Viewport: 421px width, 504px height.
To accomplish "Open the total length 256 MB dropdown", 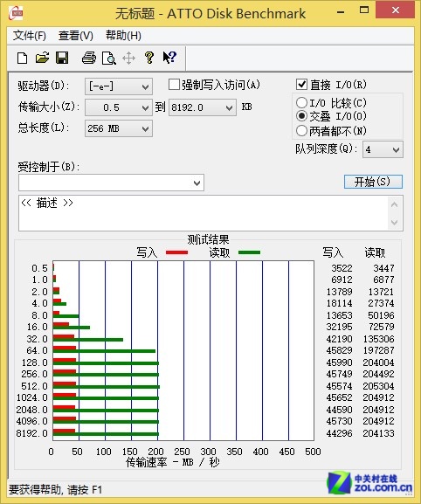I will coord(119,128).
